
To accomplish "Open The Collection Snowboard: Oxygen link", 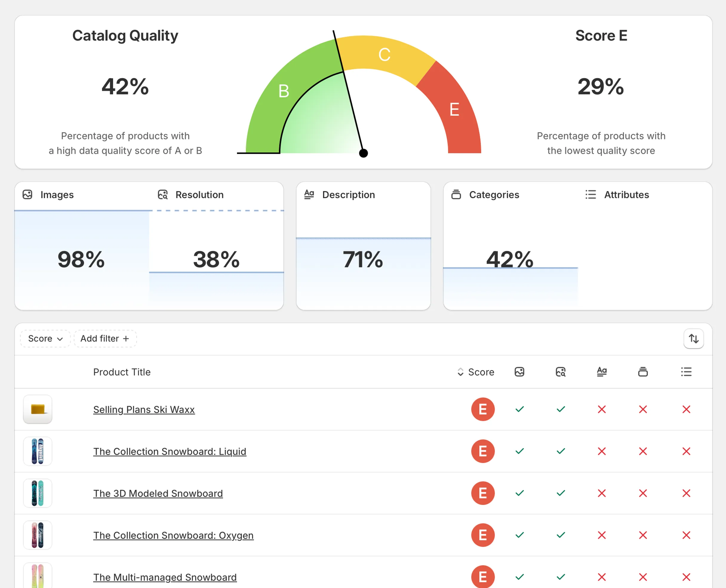I will point(173,535).
